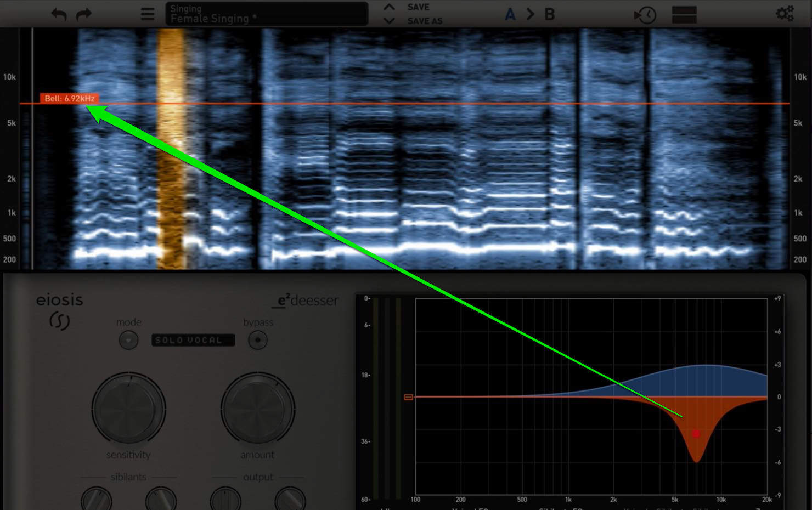This screenshot has width=812, height=510.
Task: Click the Female Singing preset name field
Action: click(x=267, y=14)
